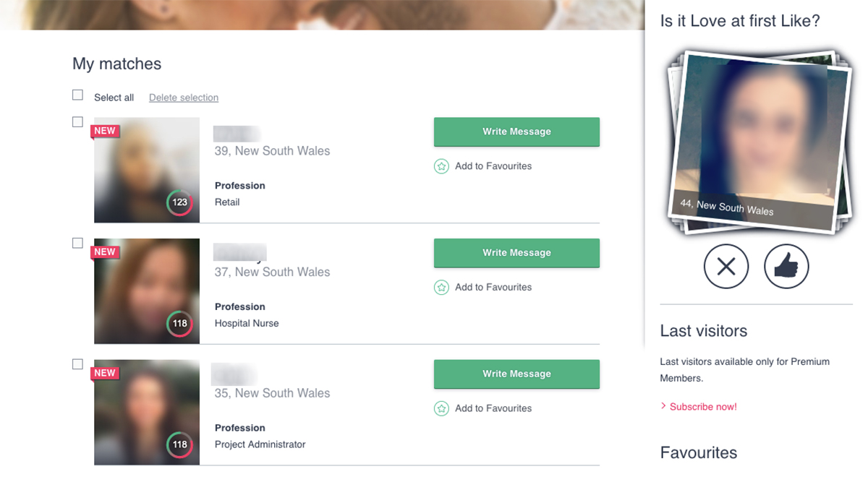Write Message to the Hospital Nurse match
Viewport: 868px width, 477px height.
(x=516, y=253)
